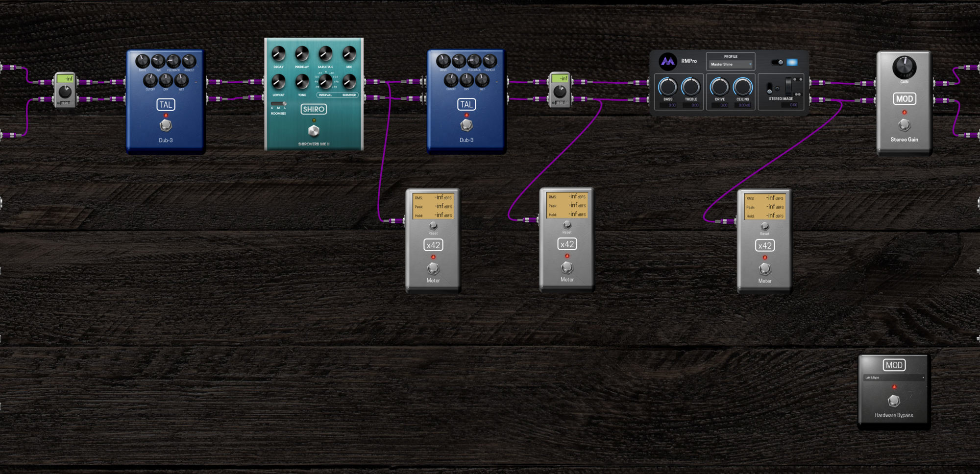Toggle the footswitch on the middle Meter pedal
This screenshot has width=980, height=474.
(x=567, y=267)
